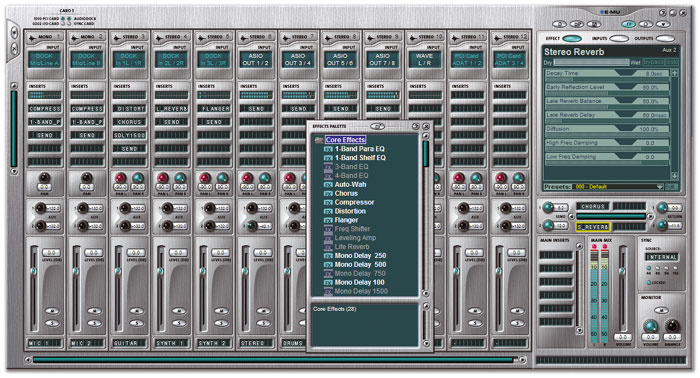Click the FX button in top toolbar
The height and width of the screenshot is (378, 700).
[629, 24]
